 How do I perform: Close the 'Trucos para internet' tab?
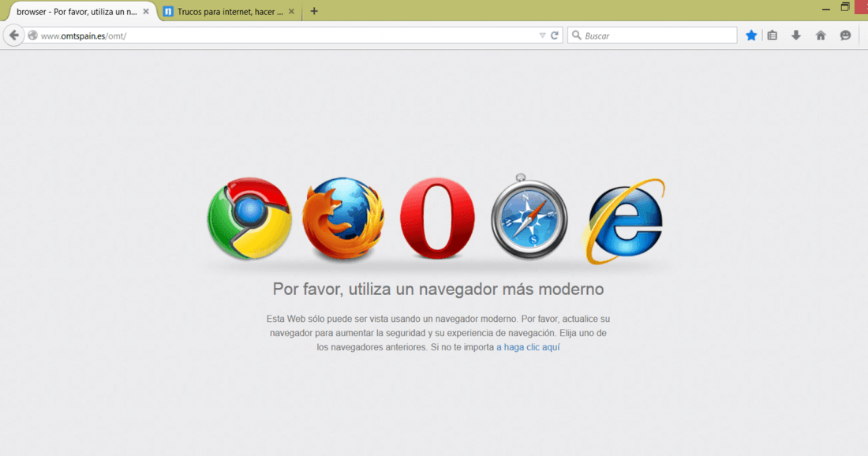(x=291, y=11)
